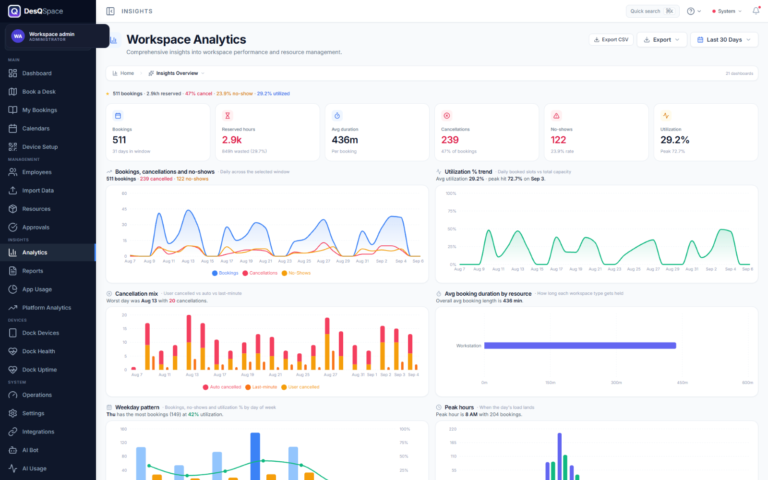Click the Settings gear icon

[13, 413]
